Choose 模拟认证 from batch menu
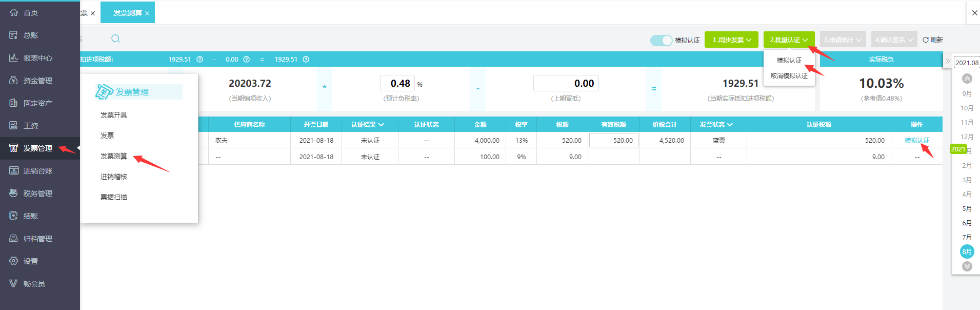The width and height of the screenshot is (980, 310). point(789,60)
